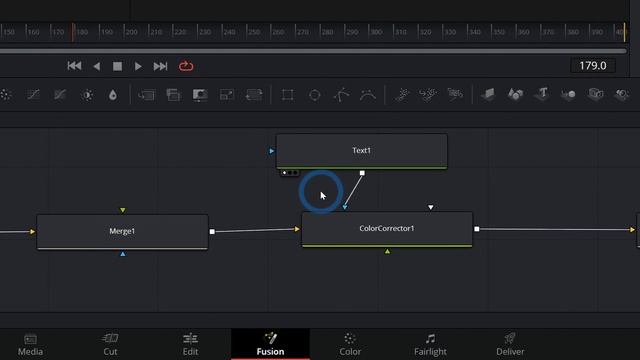Play the composition in reverse
The image size is (640, 360).
pos(97,66)
